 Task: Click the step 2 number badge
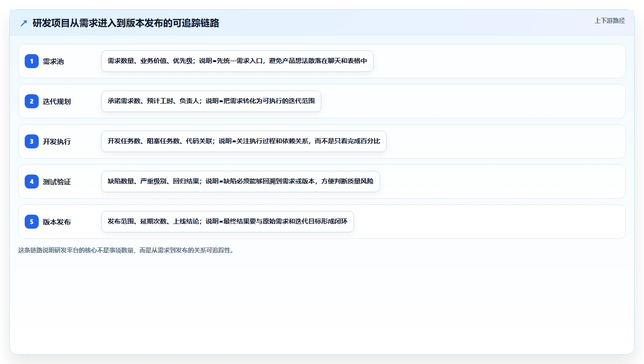[32, 101]
